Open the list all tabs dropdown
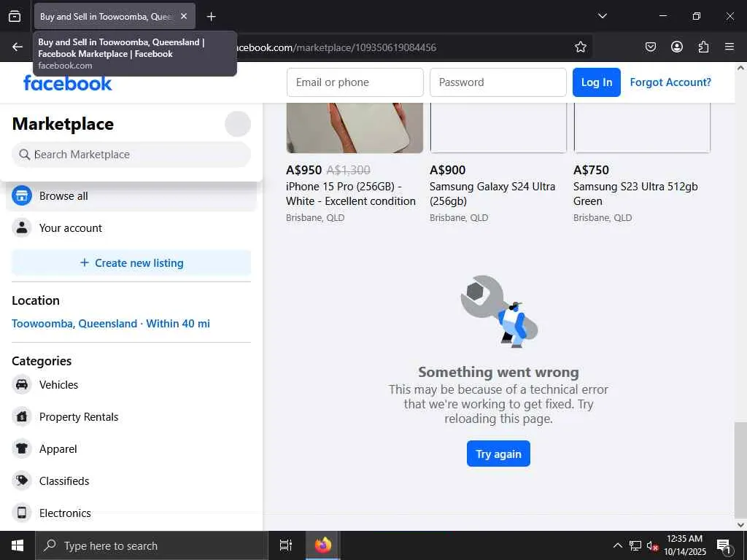This screenshot has height=560, width=747. tap(602, 16)
